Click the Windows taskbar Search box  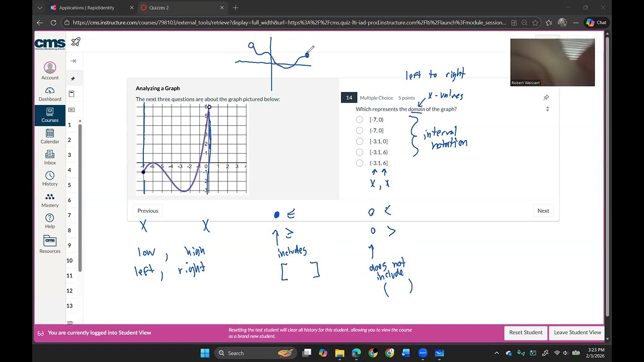tap(257, 353)
